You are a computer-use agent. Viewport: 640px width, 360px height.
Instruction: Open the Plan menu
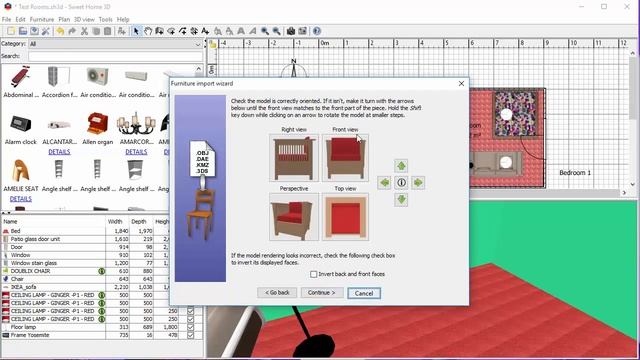click(x=64, y=19)
